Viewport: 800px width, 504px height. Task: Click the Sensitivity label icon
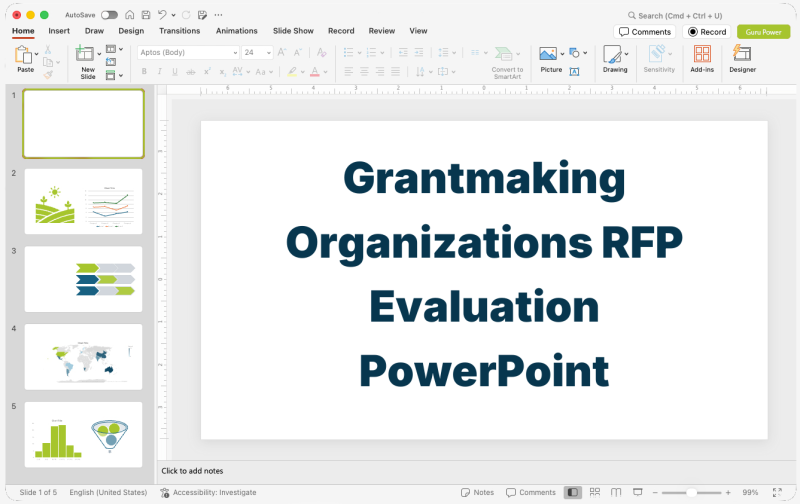point(657,54)
